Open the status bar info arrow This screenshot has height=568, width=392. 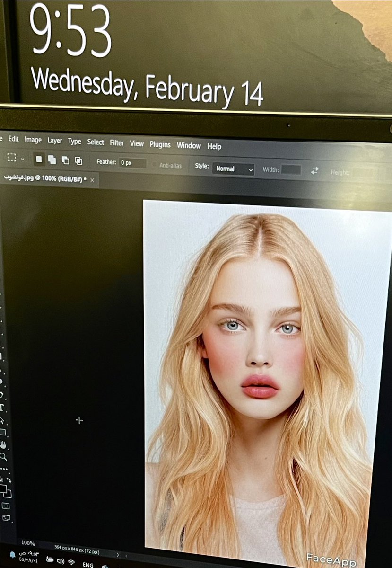tap(118, 555)
